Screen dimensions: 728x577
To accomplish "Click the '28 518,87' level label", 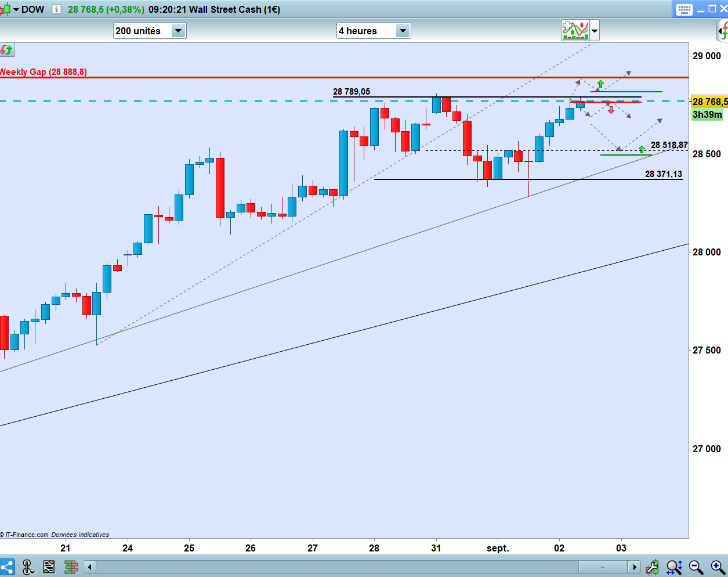I will coord(669,145).
